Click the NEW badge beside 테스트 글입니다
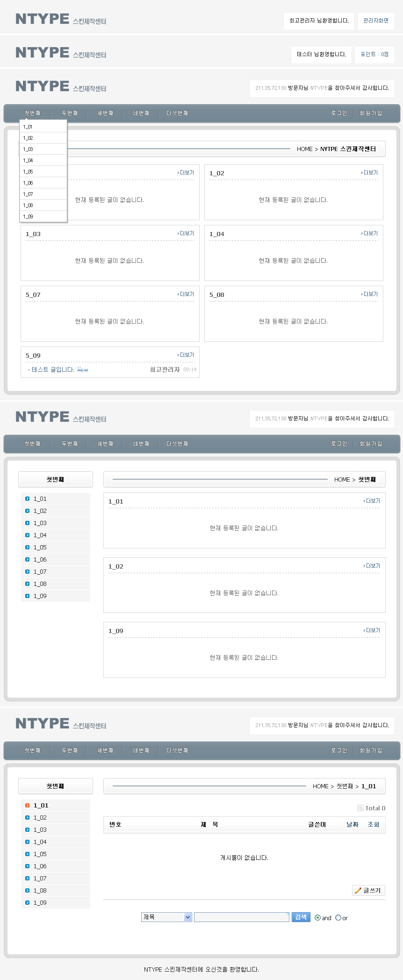403x980 pixels. click(x=82, y=369)
